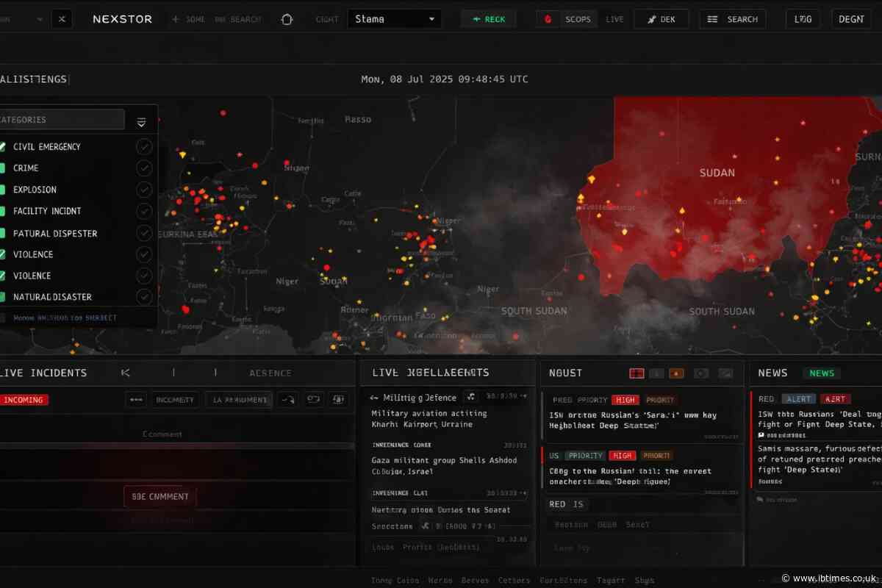Click the X icon beside NEXSTOR logo

62,19
